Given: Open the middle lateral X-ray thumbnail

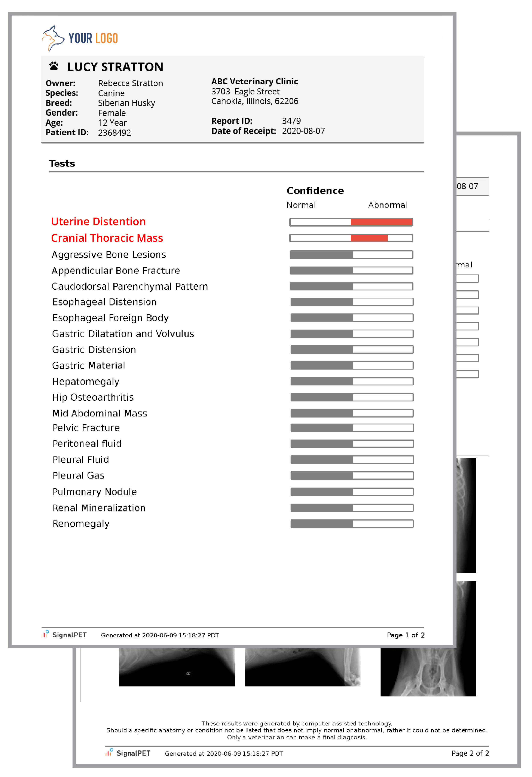Looking at the screenshot, I should pyautogui.click(x=302, y=667).
